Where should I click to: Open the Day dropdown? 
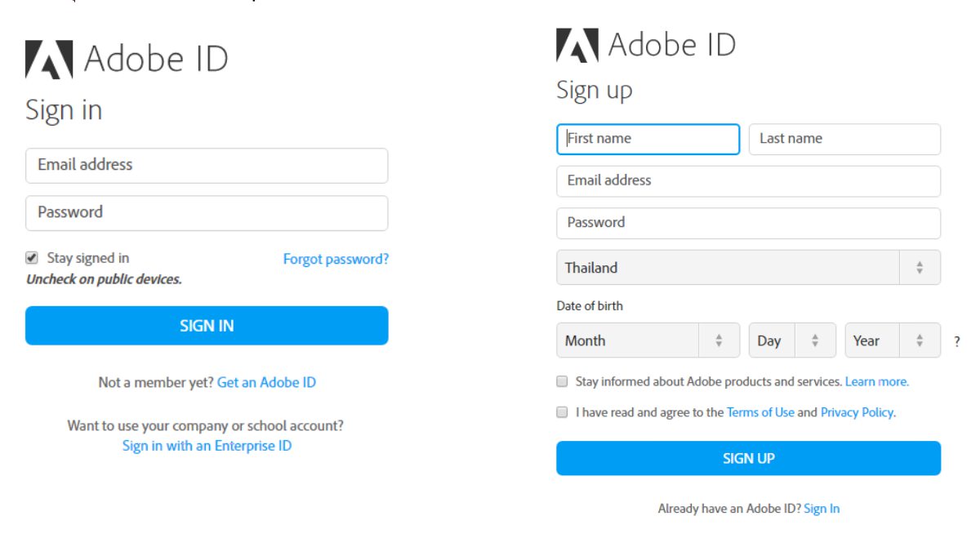(792, 340)
